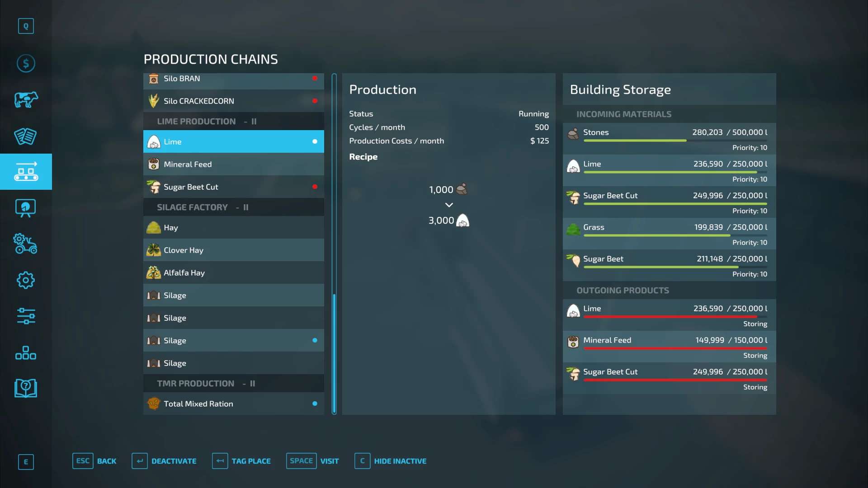
Task: Click the production list vertical scrollbar
Action: tap(334, 353)
